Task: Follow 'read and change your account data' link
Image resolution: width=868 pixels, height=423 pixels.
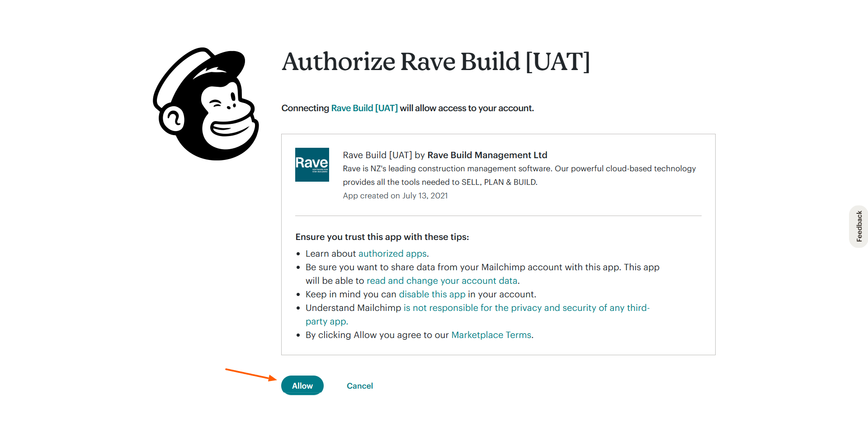Action: point(442,281)
